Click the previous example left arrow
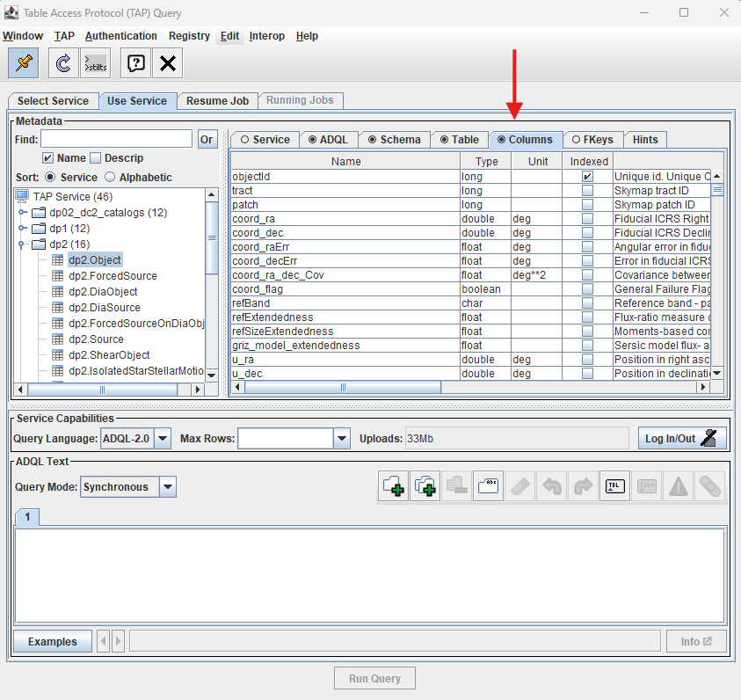The image size is (741, 700). point(104,641)
